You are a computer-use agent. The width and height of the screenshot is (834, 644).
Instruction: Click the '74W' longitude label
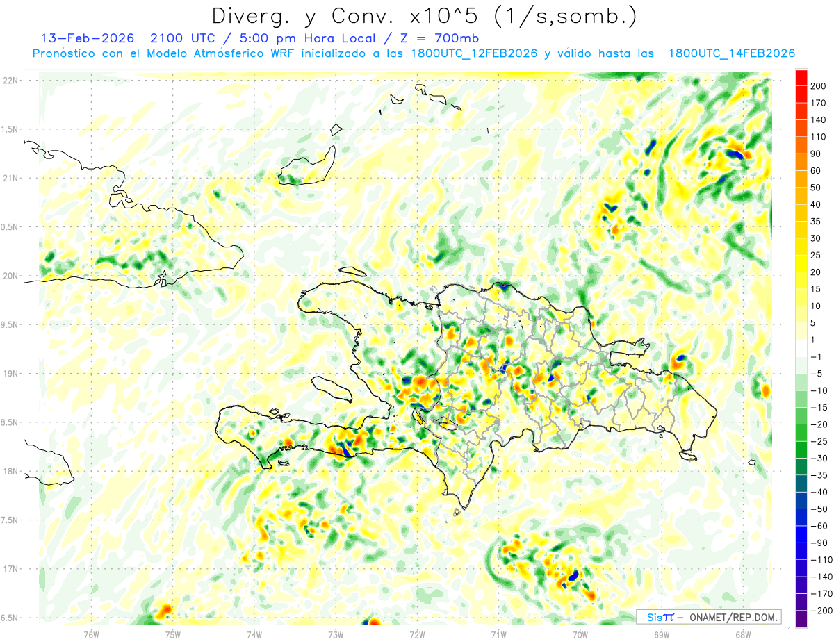pos(254,634)
